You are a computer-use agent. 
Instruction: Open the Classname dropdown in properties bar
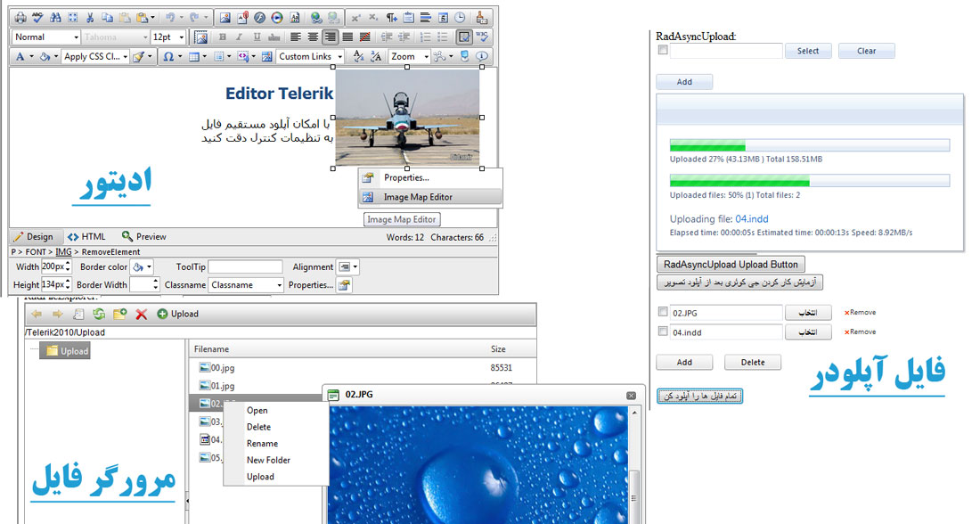click(x=246, y=285)
